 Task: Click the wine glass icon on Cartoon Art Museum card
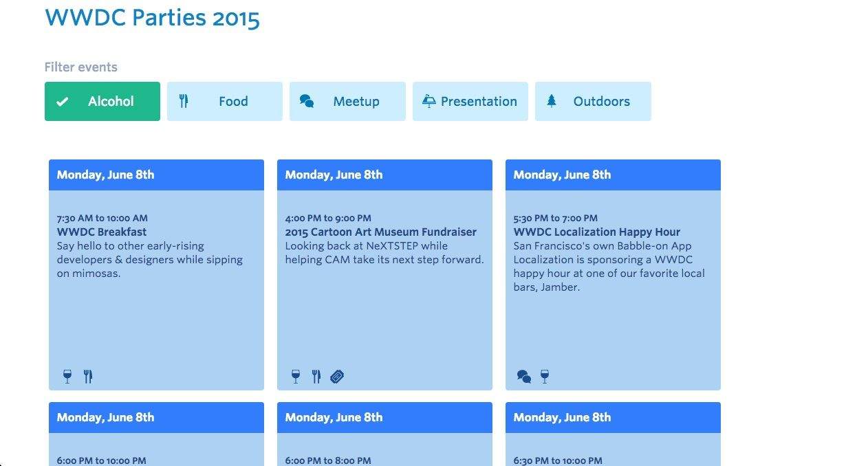coord(296,376)
